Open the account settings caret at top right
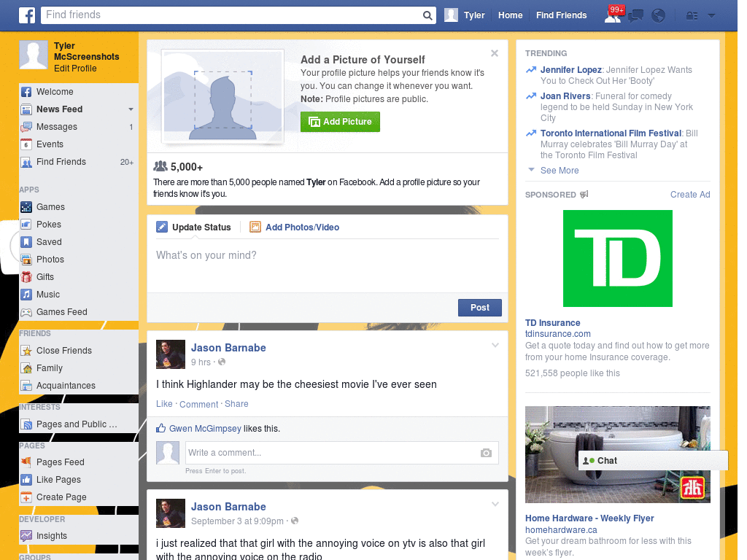This screenshot has height=560, width=747. [711, 15]
